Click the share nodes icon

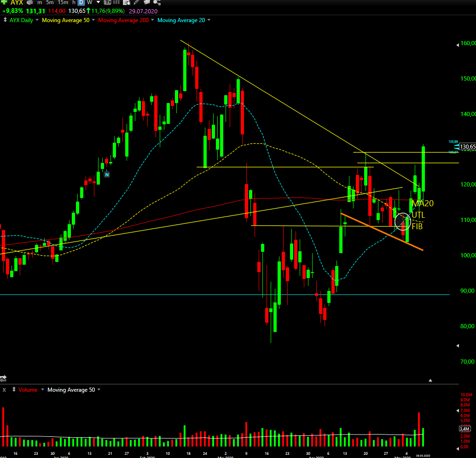[x=157, y=2]
